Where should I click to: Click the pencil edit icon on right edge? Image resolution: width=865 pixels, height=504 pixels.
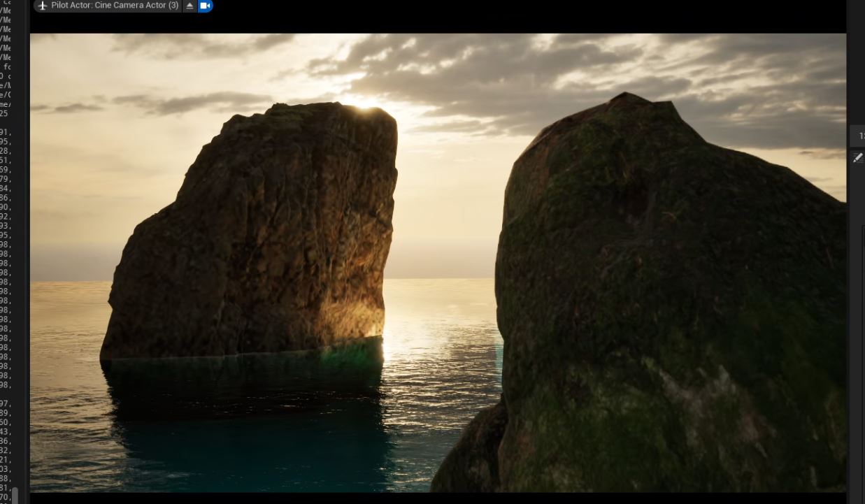coord(858,159)
